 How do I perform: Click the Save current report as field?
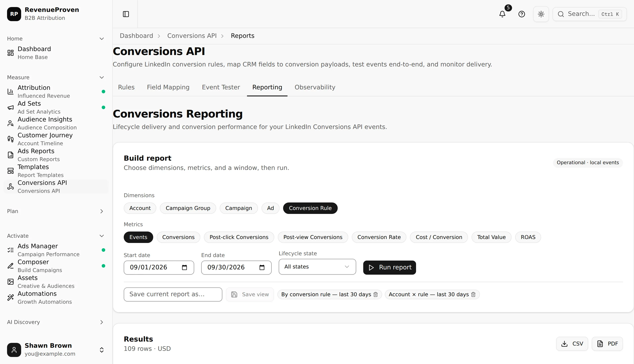tap(173, 294)
